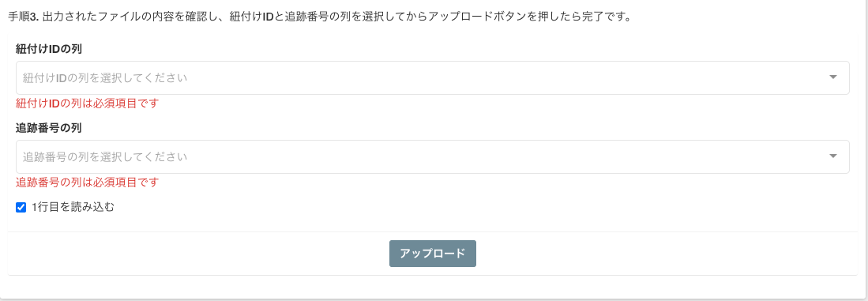Click the アップロード button

coord(432,254)
